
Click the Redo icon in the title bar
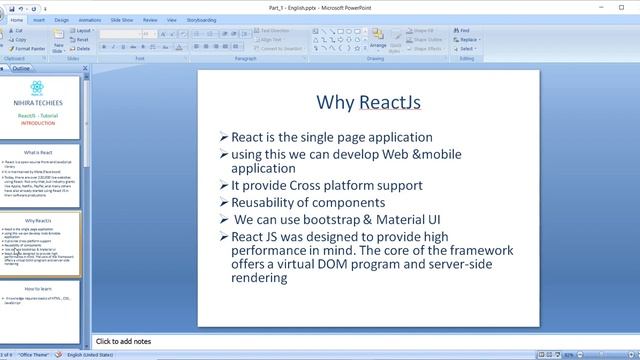33,9
